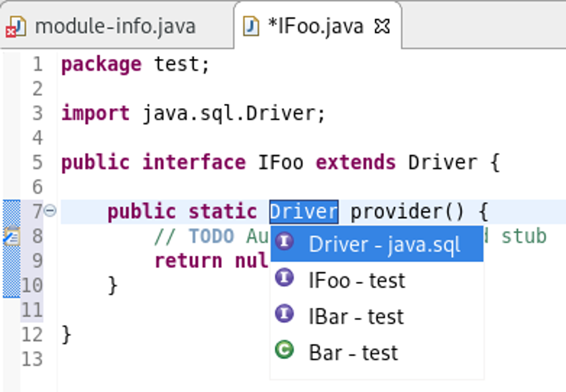Click line number 5 in the gutter
This screenshot has height=392, width=566.
point(37,162)
